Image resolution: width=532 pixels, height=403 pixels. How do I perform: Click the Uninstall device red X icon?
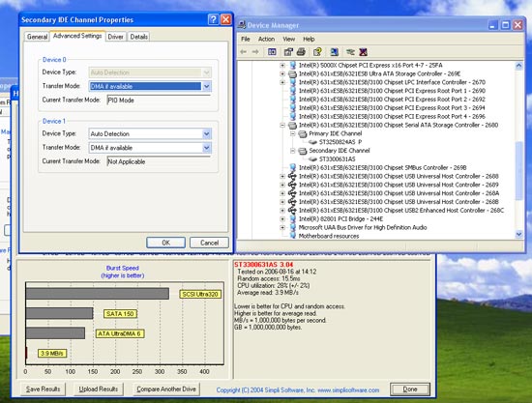click(364, 52)
